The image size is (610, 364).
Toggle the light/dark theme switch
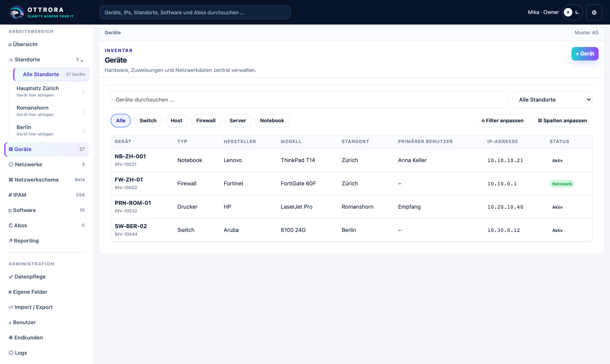pos(573,12)
